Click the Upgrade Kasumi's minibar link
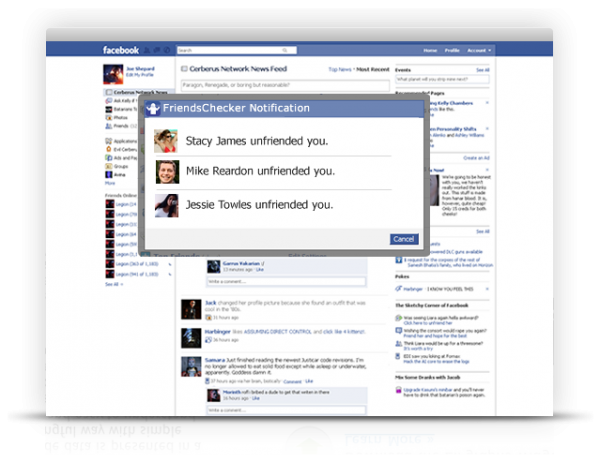600x461 pixels. (x=428, y=390)
